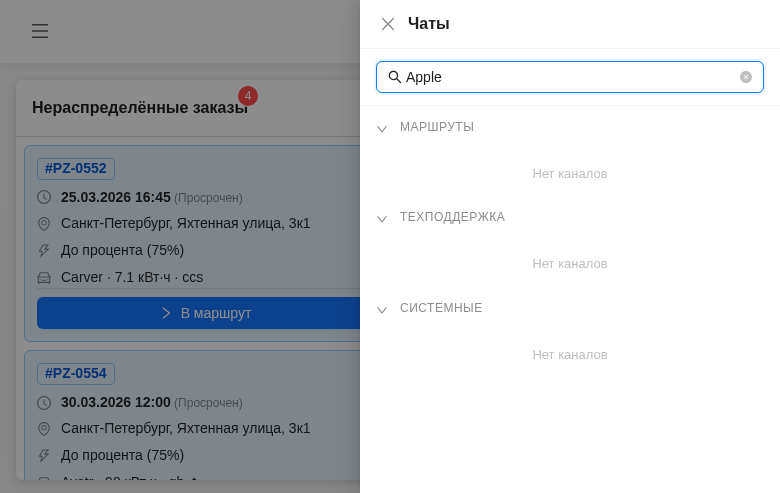Click the chat search input field

(570, 77)
